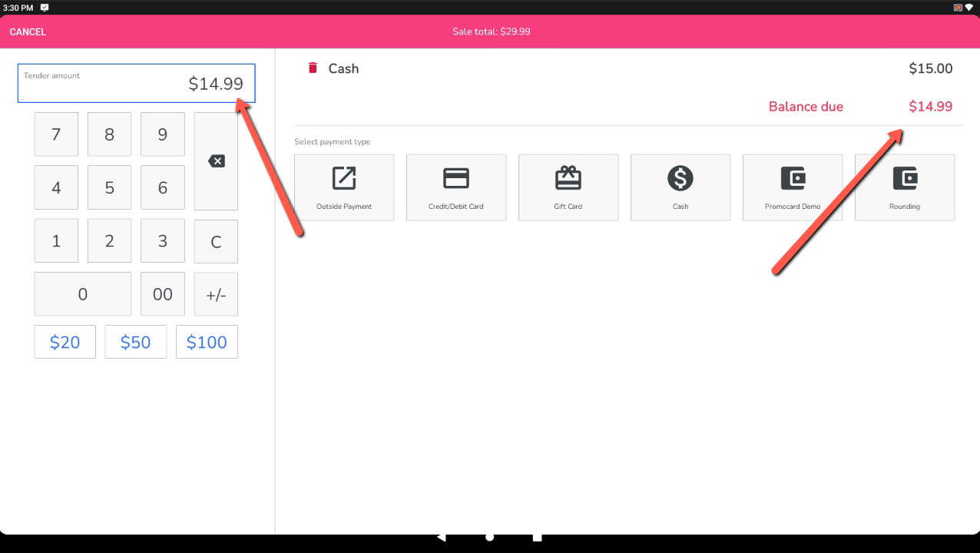The height and width of the screenshot is (553, 980).
Task: Tap the Android home button
Action: pyautogui.click(x=489, y=537)
